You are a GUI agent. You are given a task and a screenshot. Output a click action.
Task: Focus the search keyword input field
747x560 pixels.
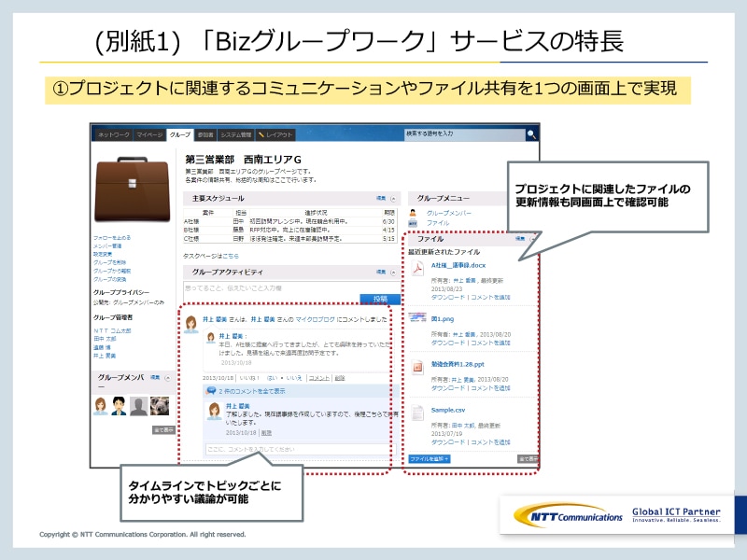point(464,134)
